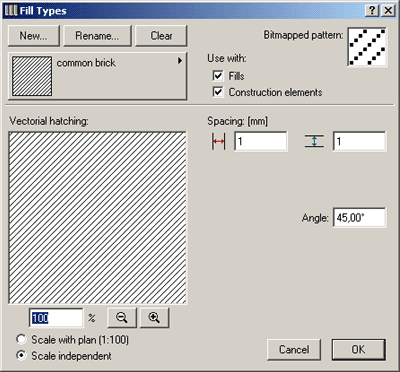Click the zoom percentage field showing 100
Image resolution: width=400 pixels, height=372 pixels.
tap(56, 318)
